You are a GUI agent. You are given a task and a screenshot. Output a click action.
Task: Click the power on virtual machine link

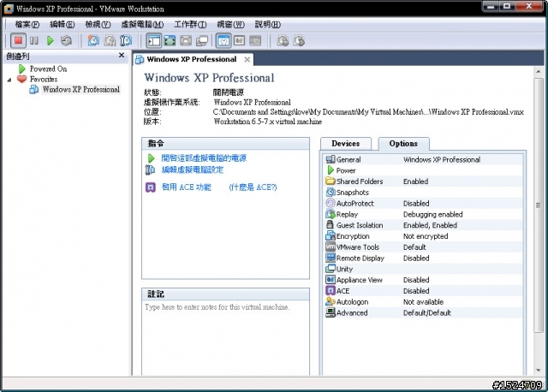click(x=204, y=158)
